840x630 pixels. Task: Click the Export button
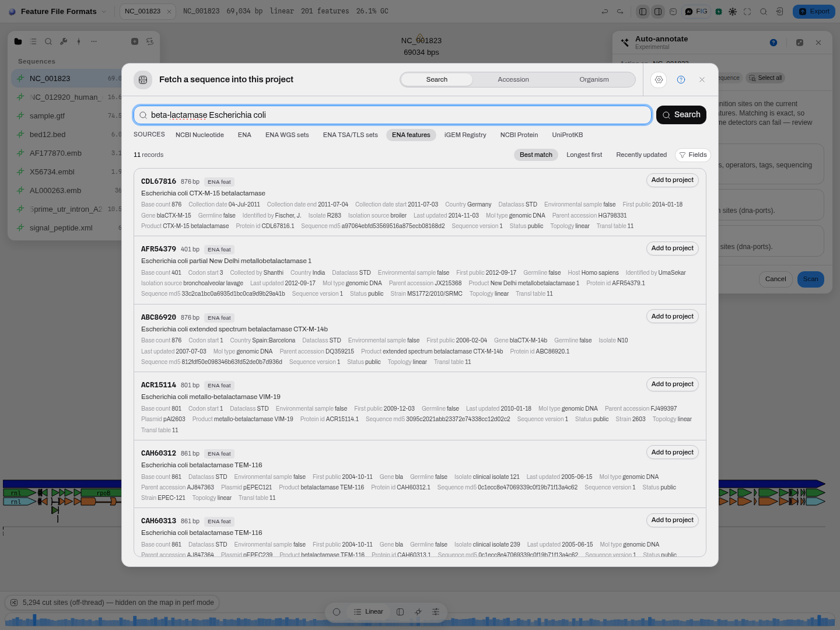[814, 11]
